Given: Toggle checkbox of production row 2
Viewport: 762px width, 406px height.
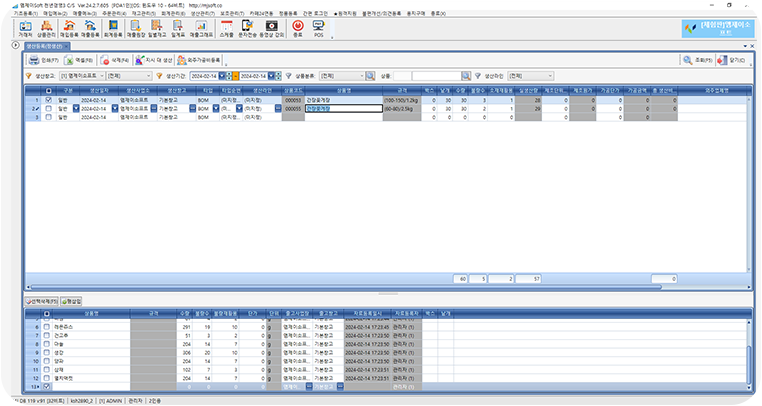Looking at the screenshot, I should tap(48, 109).
